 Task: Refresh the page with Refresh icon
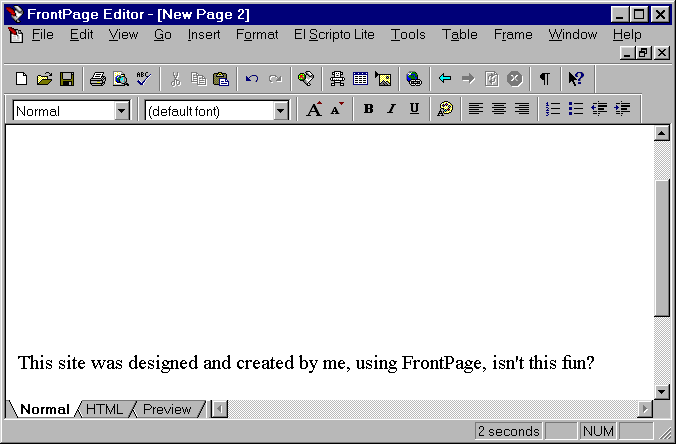click(491, 79)
